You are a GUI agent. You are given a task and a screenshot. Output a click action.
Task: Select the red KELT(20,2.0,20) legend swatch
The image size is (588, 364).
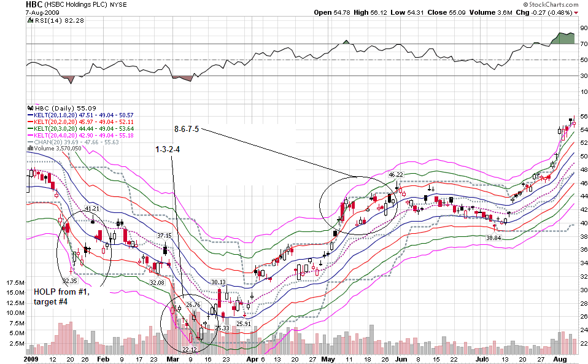tap(30, 122)
